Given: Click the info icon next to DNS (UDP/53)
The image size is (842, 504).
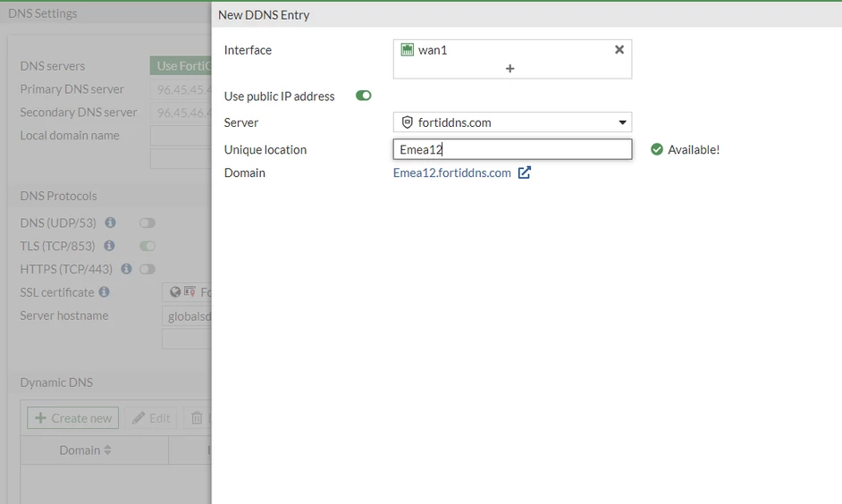Looking at the screenshot, I should [x=111, y=223].
